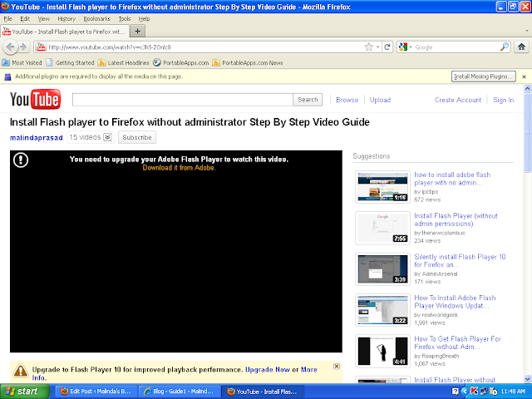Click the black video player area
532x399 pixels.
coord(176,251)
